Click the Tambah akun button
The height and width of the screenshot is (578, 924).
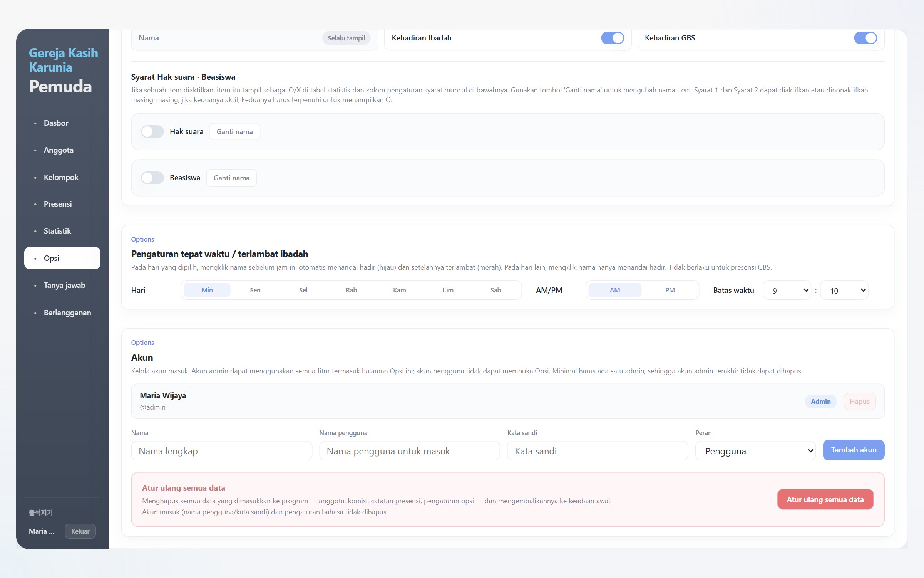point(854,450)
